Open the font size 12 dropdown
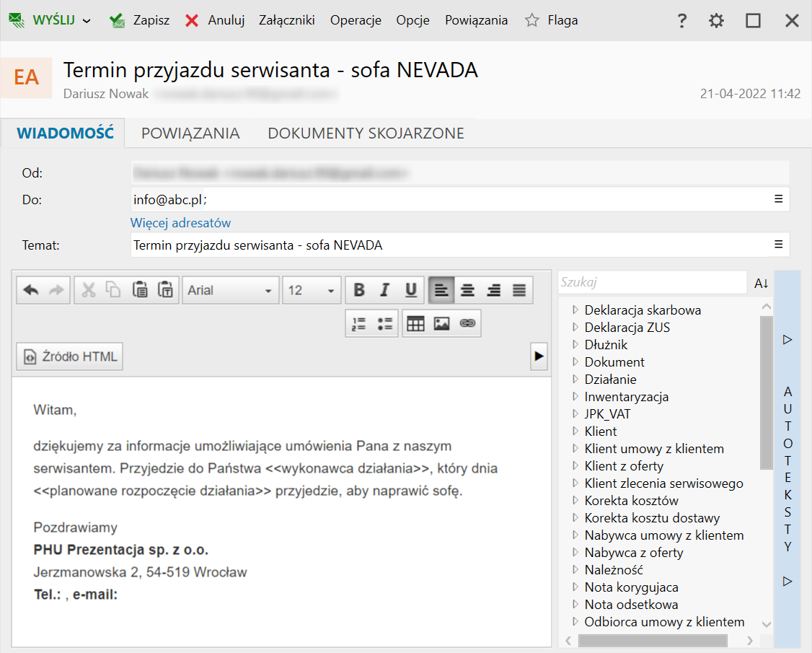 312,290
